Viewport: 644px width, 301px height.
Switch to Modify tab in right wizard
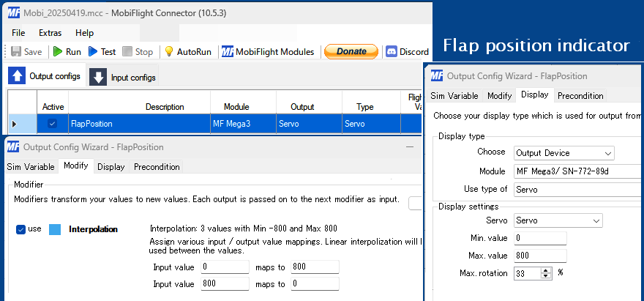(x=499, y=96)
